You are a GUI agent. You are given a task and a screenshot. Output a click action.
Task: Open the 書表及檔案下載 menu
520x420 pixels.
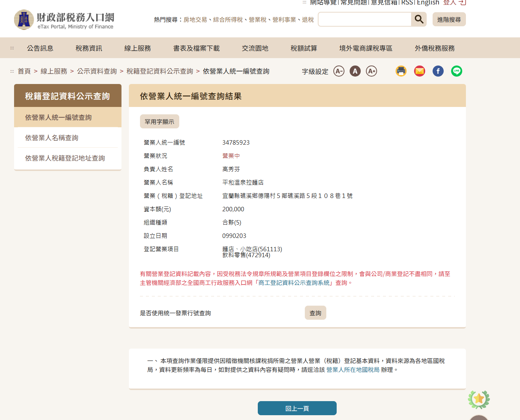(x=197, y=48)
